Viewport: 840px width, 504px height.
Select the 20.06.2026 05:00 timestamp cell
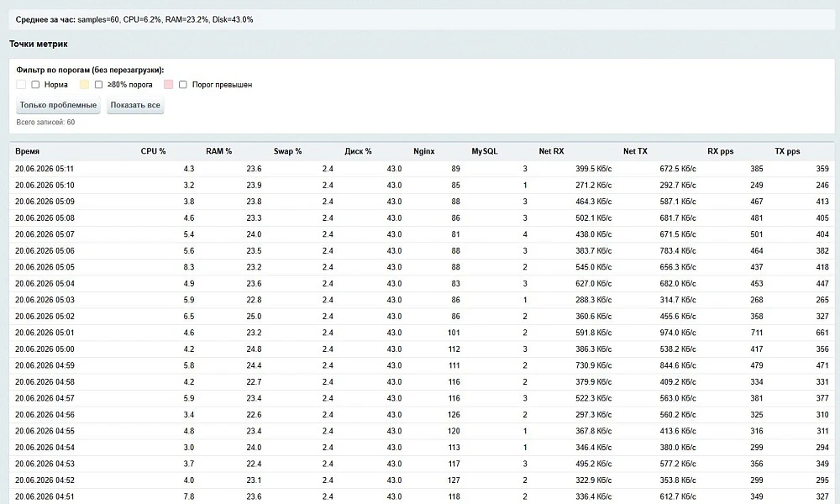coord(45,349)
